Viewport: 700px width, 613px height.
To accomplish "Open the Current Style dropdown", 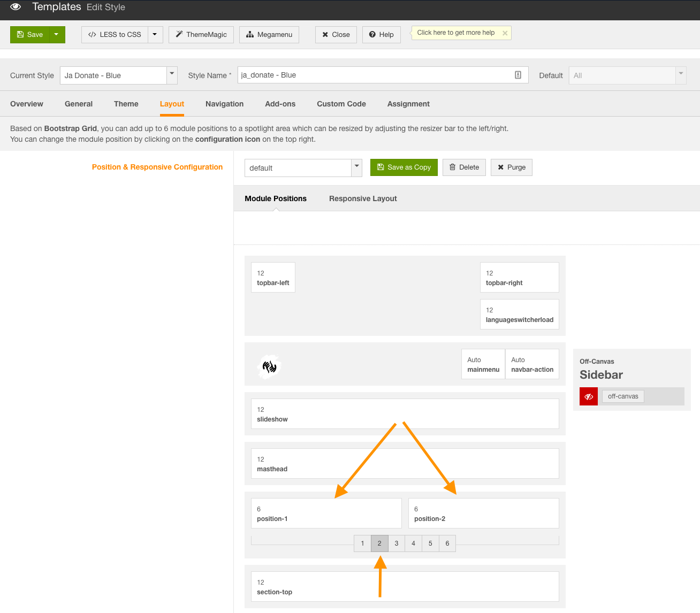I will [172, 75].
